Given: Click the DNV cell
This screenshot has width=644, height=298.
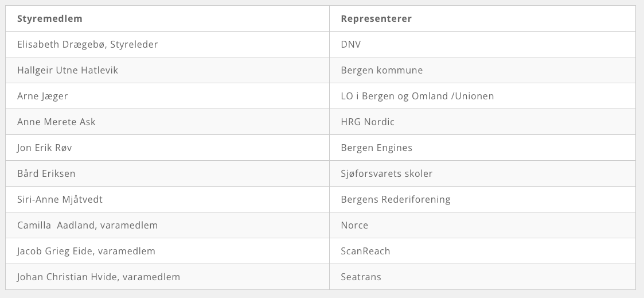Looking at the screenshot, I should click(x=482, y=44).
